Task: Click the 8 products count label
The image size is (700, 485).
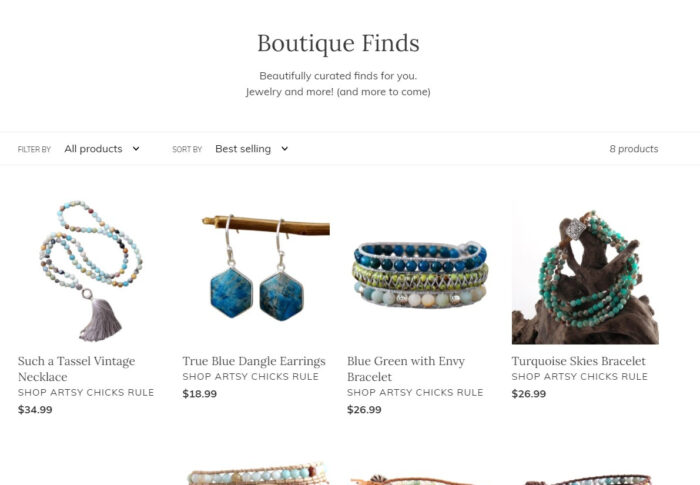Action: click(633, 149)
